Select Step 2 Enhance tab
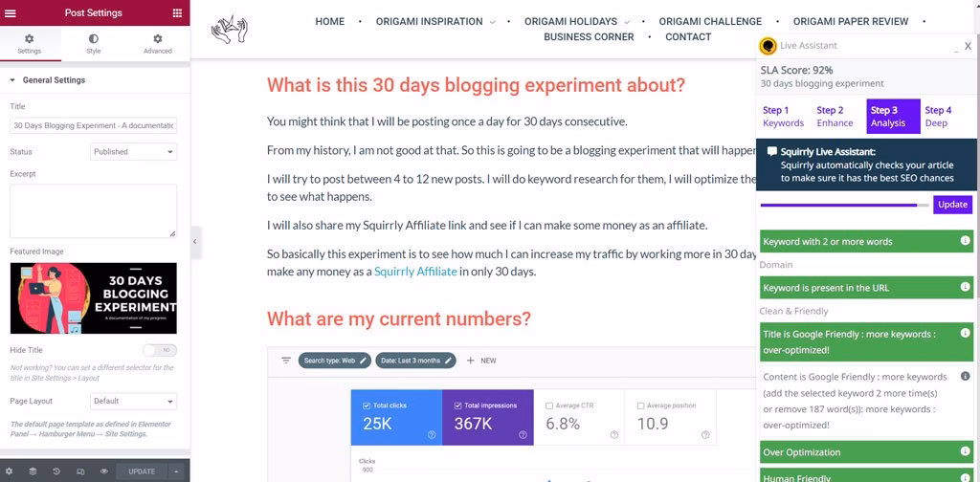 coord(835,116)
